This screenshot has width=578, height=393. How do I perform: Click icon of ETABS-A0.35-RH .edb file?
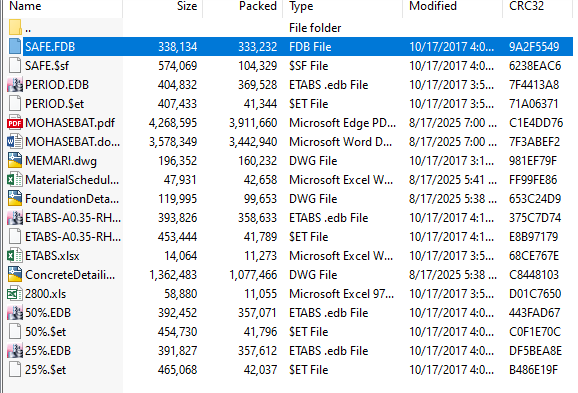pyautogui.click(x=15, y=218)
